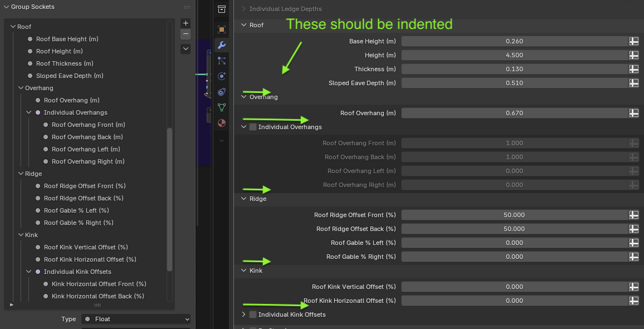
Task: Click the Roof Overhang value field 0.670
Action: point(514,113)
